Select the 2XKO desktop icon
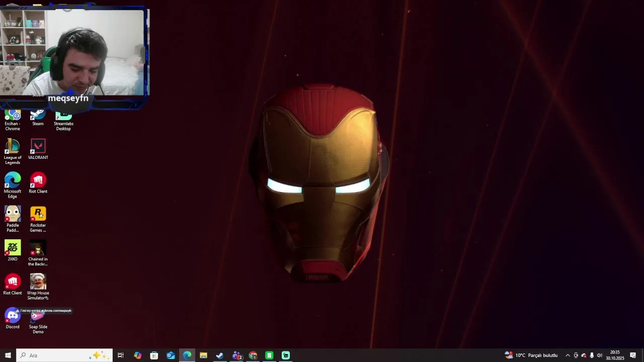644x362 pixels. tap(13, 250)
